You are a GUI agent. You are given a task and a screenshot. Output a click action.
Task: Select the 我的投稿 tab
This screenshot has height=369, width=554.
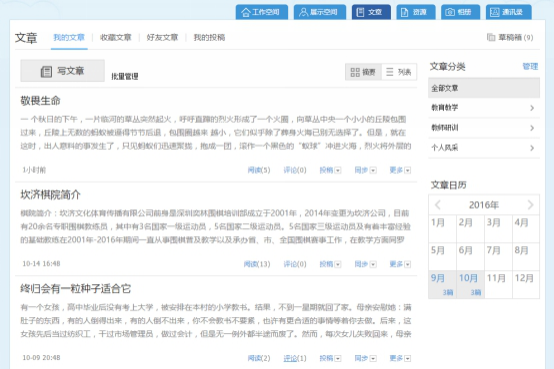click(209, 37)
